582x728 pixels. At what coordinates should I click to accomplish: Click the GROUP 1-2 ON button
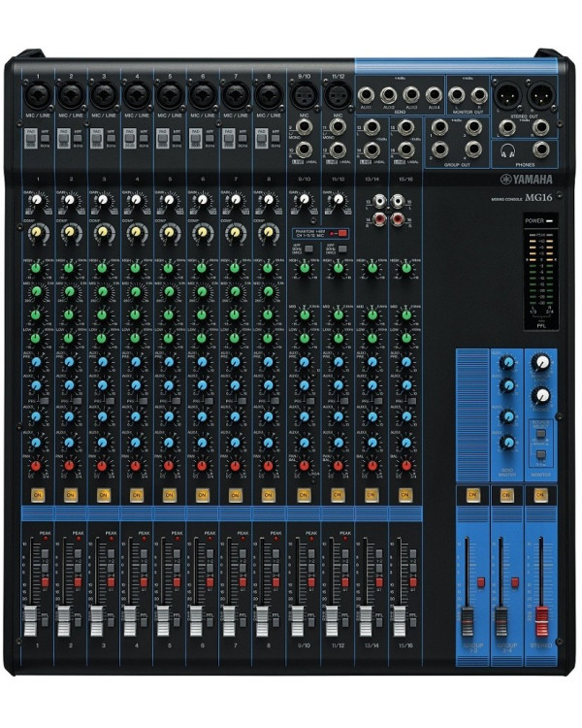click(x=472, y=495)
